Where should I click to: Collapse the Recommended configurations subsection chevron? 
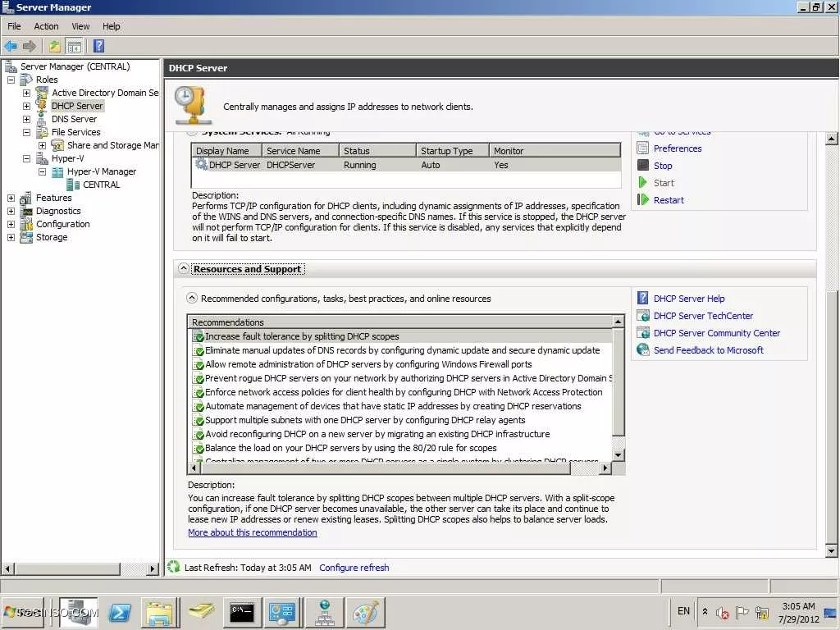pyautogui.click(x=192, y=298)
